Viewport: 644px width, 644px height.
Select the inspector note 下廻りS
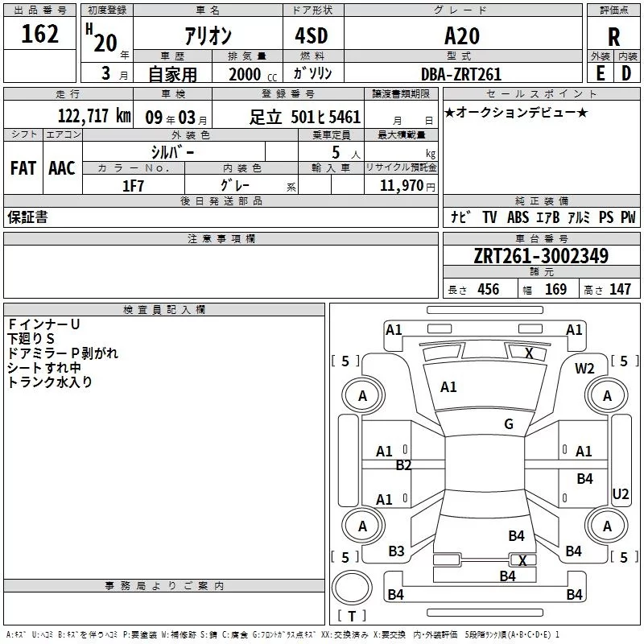31,339
